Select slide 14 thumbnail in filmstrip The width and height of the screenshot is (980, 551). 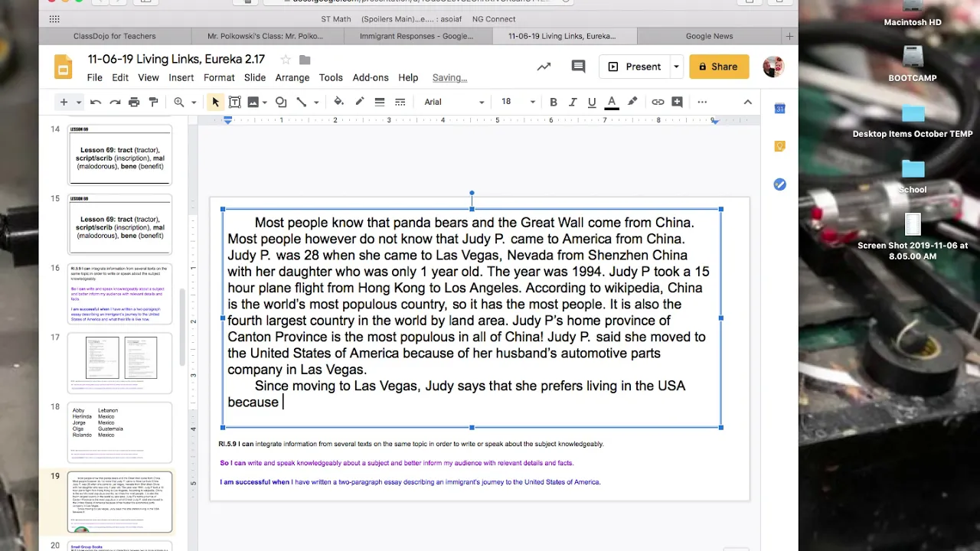120,155
